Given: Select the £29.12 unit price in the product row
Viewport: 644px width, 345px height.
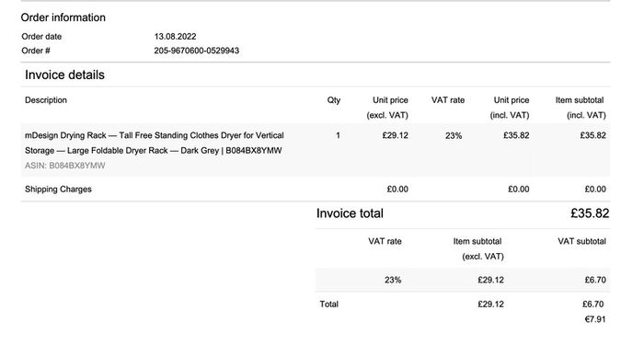Looking at the screenshot, I should pos(395,135).
